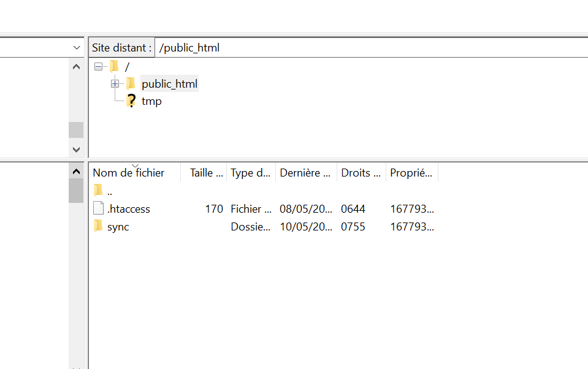Sort by Propriétaire column header
The height and width of the screenshot is (369, 588).
click(x=411, y=173)
